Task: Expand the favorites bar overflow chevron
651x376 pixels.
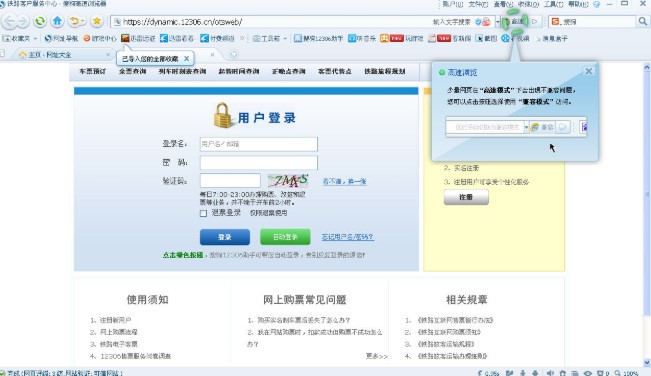Action: click(x=242, y=39)
